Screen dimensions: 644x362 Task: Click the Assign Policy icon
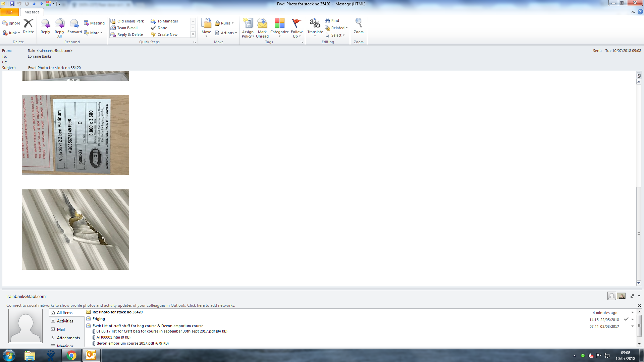point(248,23)
